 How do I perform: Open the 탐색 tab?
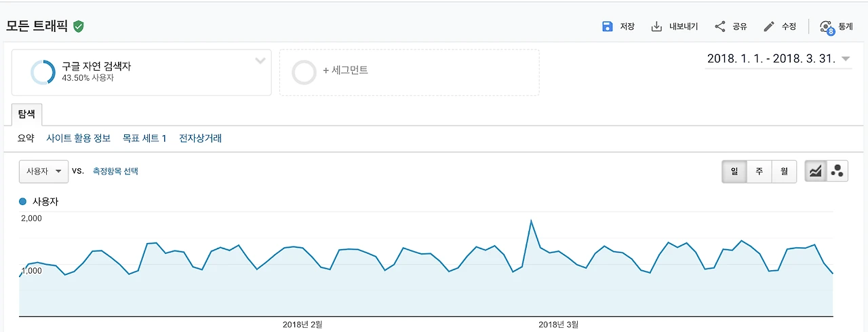click(27, 114)
